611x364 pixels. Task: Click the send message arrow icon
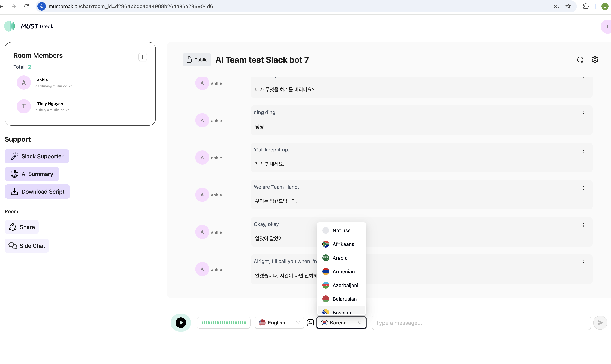pos(600,323)
